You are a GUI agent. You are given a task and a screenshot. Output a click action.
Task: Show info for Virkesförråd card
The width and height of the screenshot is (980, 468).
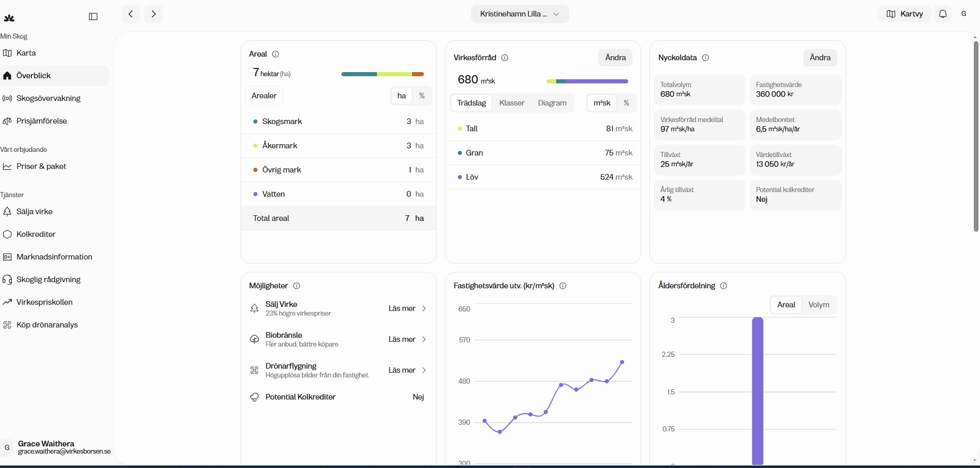(x=505, y=58)
